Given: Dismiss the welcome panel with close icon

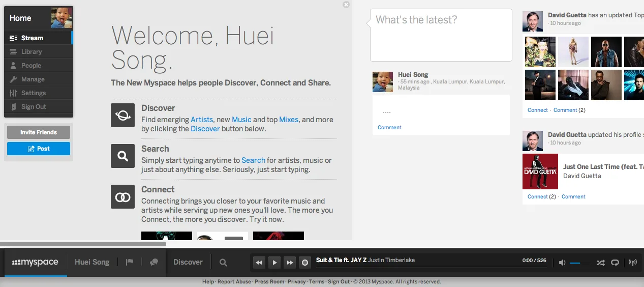Looking at the screenshot, I should pos(346,5).
